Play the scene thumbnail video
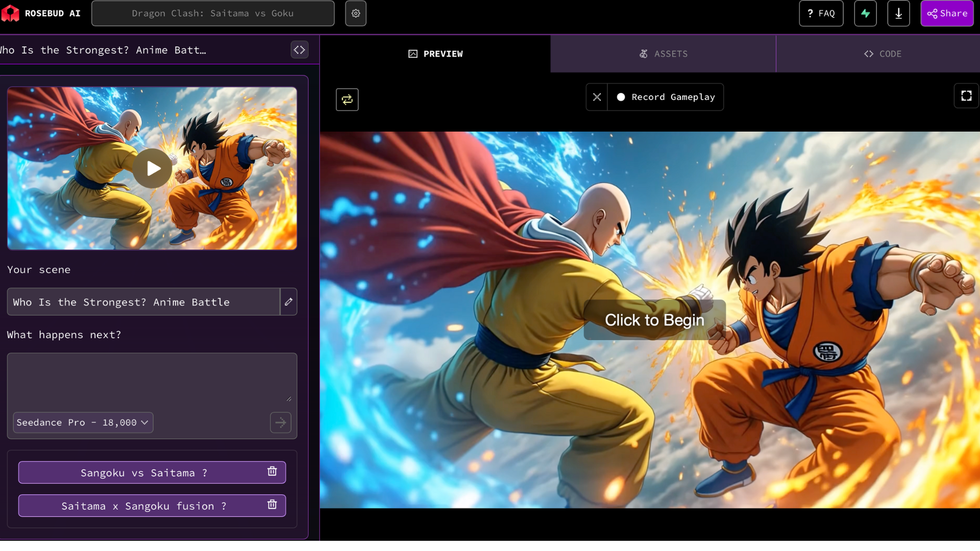This screenshot has height=551, width=980. (152, 168)
